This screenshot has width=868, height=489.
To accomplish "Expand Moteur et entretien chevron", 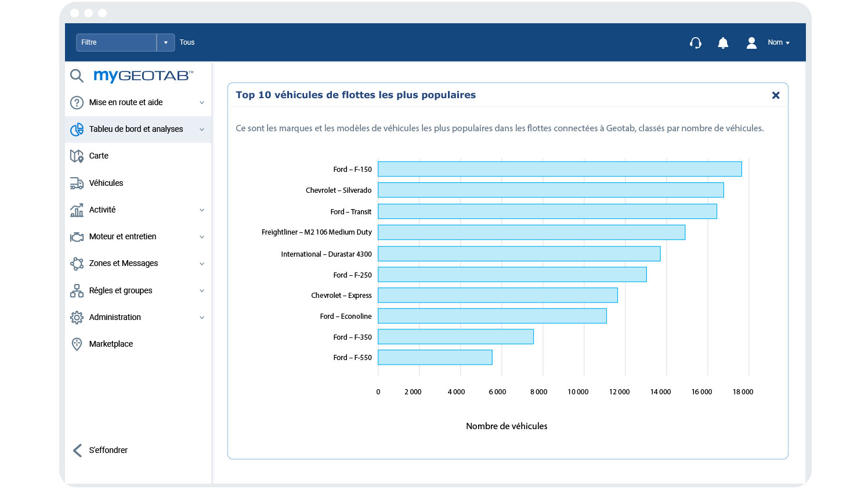I will coord(202,237).
